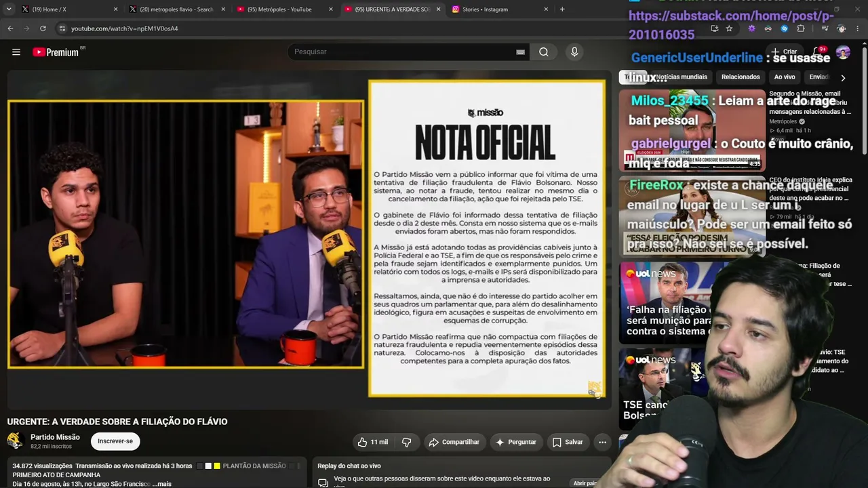This screenshot has height=488, width=868.
Task: Click the Criar create button
Action: click(785, 52)
